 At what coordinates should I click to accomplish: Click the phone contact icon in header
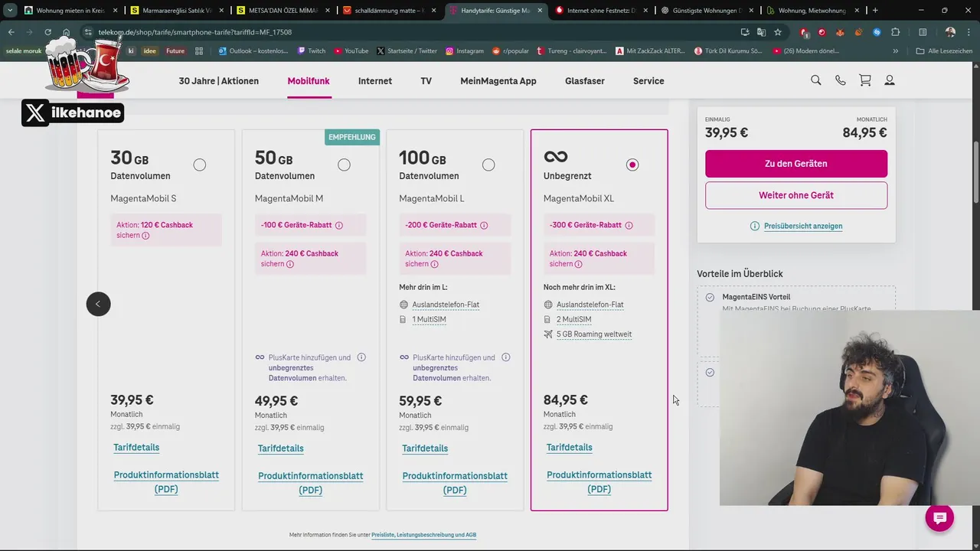click(x=841, y=80)
